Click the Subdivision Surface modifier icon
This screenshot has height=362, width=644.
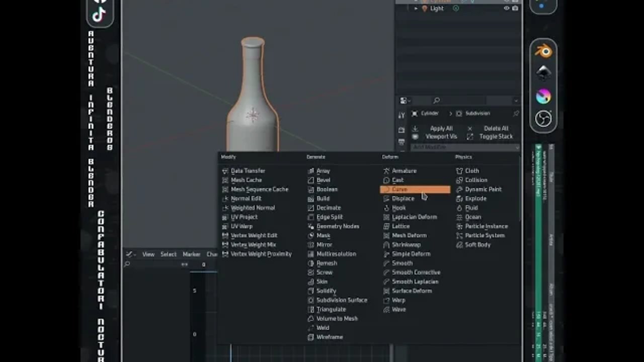(311, 300)
